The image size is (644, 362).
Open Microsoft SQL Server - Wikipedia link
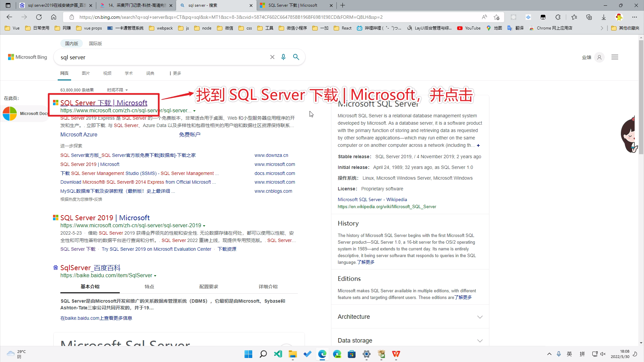point(372,199)
